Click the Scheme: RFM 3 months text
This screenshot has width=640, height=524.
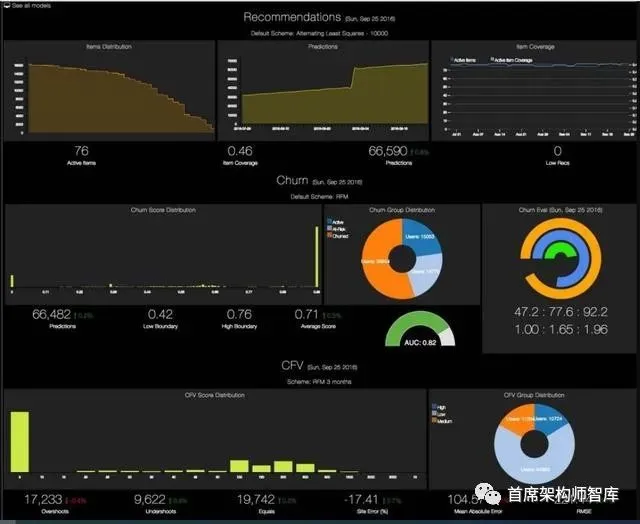point(319,382)
